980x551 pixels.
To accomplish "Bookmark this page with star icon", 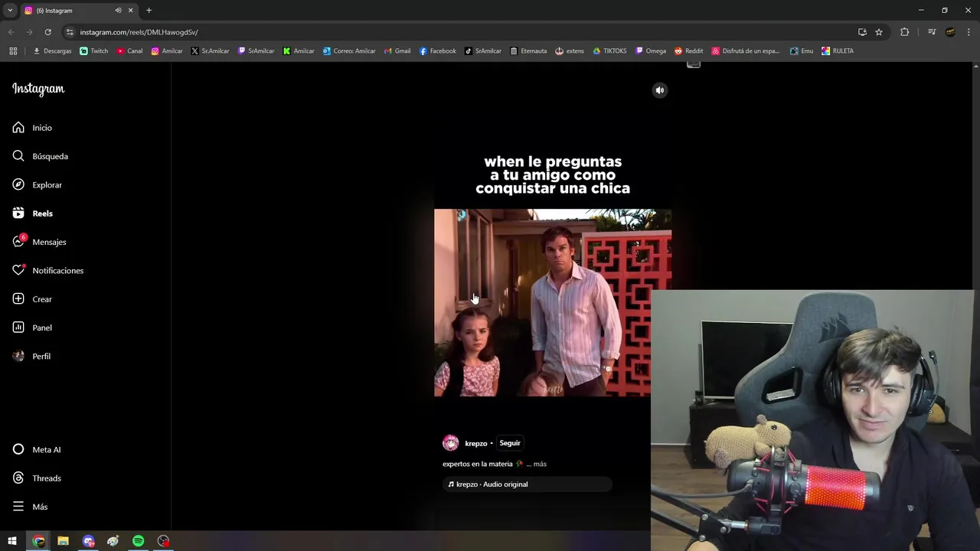I will point(879,32).
